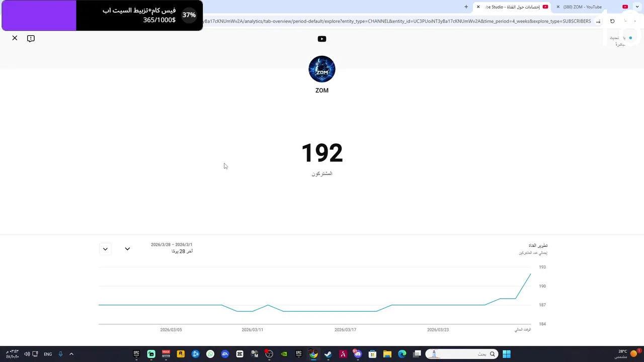The image size is (644, 362).
Task: Close the YouTube Studio analytics tab
Action: [x=478, y=7]
